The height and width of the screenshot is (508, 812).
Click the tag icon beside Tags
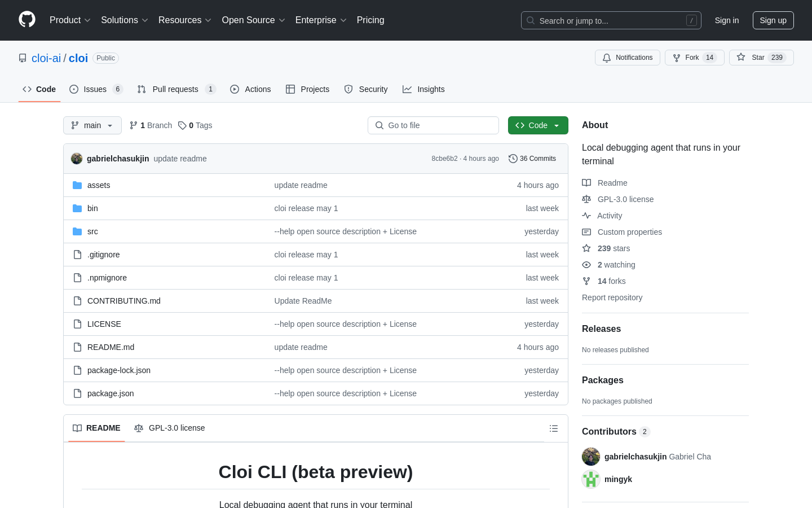point(182,125)
